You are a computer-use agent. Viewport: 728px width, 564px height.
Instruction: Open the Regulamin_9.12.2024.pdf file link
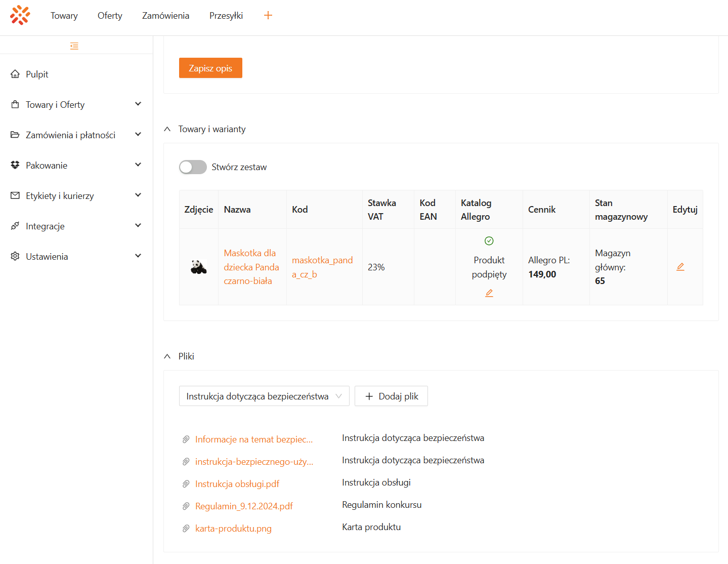(x=244, y=506)
